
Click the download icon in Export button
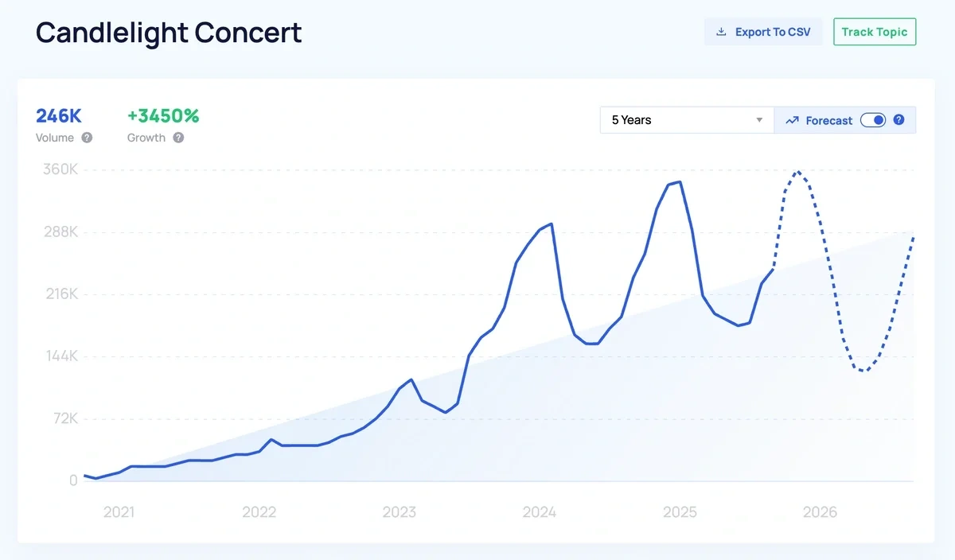(721, 33)
